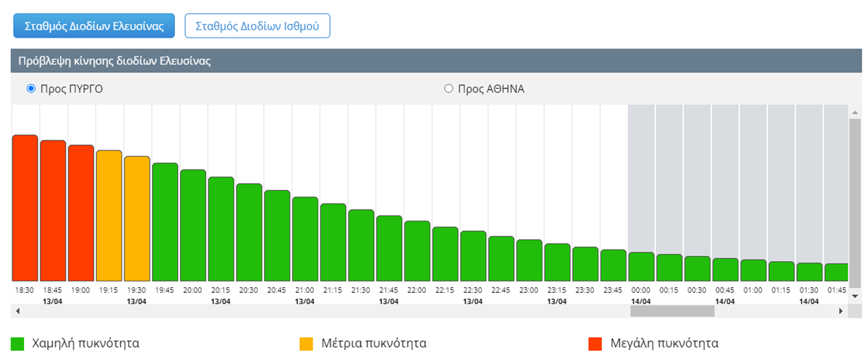
Task: Select the Προς ΠΥΡΓΟ radio button
Action: click(x=31, y=89)
